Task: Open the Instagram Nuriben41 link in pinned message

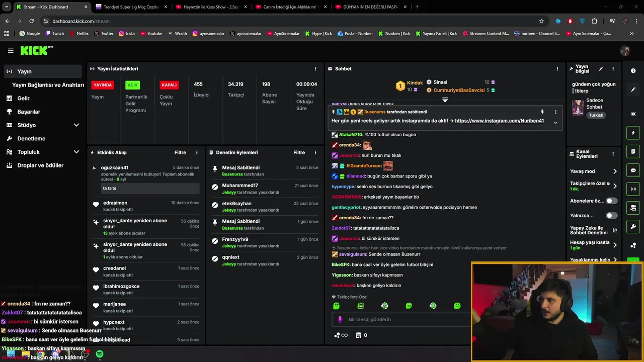Action: click(499, 121)
